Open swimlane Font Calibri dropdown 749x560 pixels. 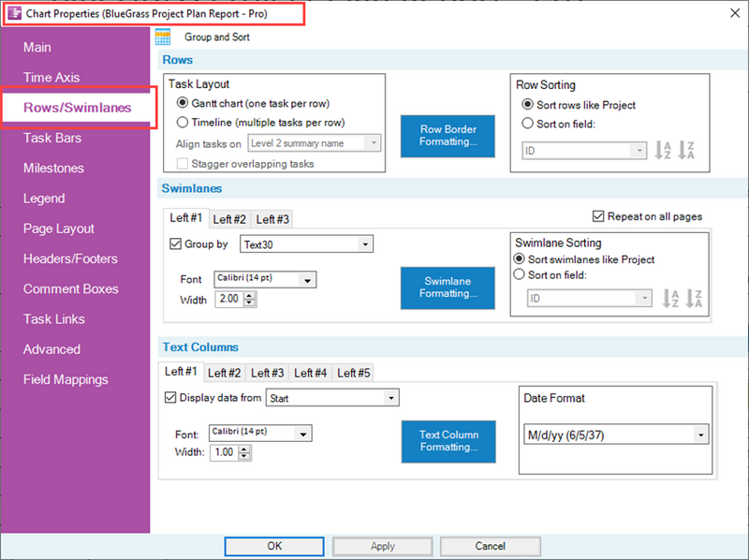(x=265, y=279)
